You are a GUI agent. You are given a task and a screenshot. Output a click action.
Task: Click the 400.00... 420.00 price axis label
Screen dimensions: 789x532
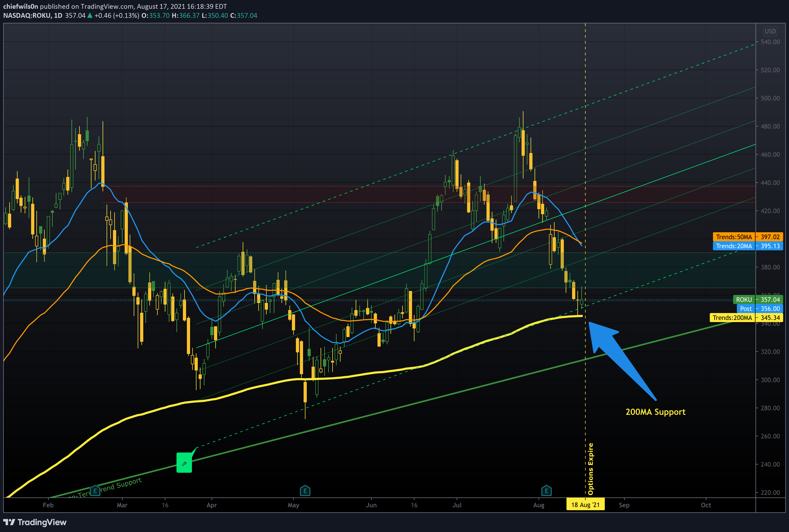[x=770, y=211]
